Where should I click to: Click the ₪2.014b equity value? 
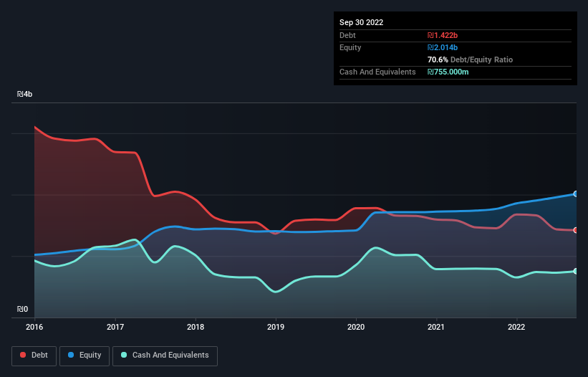pos(443,47)
